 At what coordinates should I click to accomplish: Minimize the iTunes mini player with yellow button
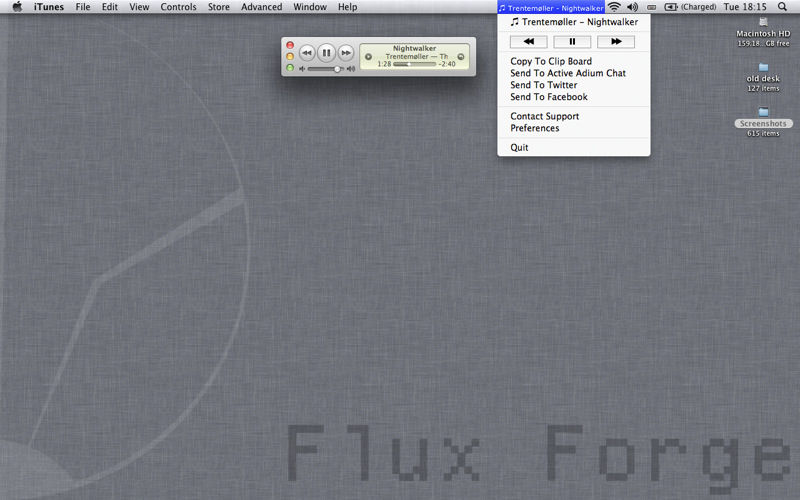pyautogui.click(x=290, y=56)
